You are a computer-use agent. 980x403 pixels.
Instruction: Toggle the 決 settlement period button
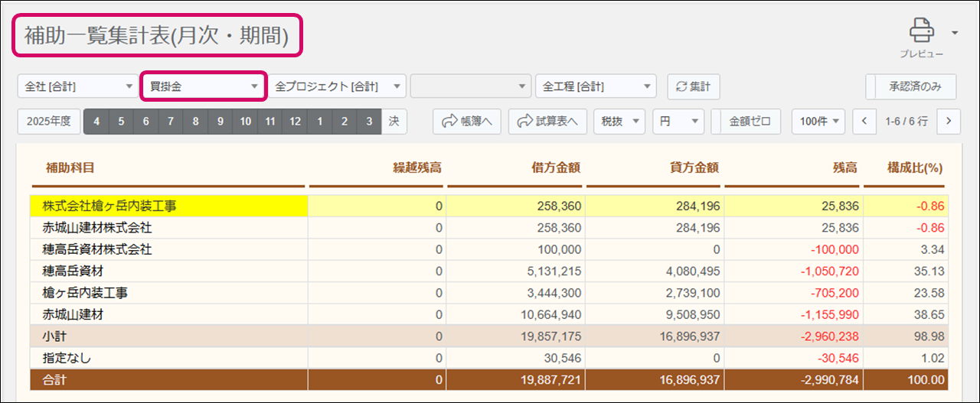click(394, 121)
